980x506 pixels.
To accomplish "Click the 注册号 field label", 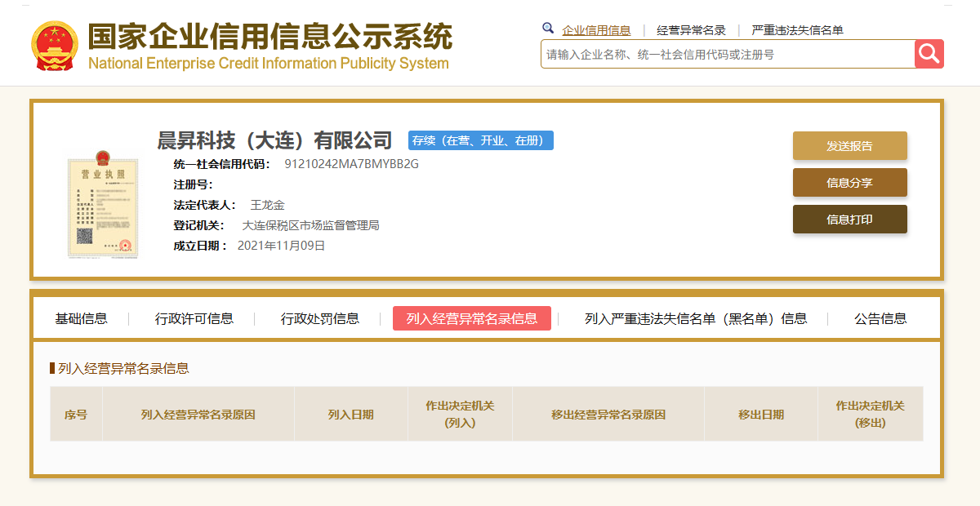I will pos(193,184).
